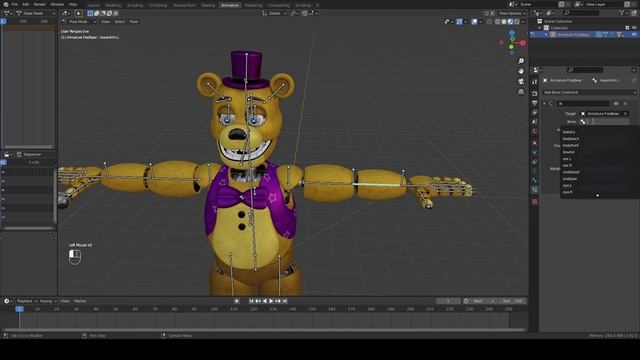Image resolution: width=640 pixels, height=360 pixels.
Task: Toggle Collection exclude checkbox in outliner
Action: (x=627, y=28)
